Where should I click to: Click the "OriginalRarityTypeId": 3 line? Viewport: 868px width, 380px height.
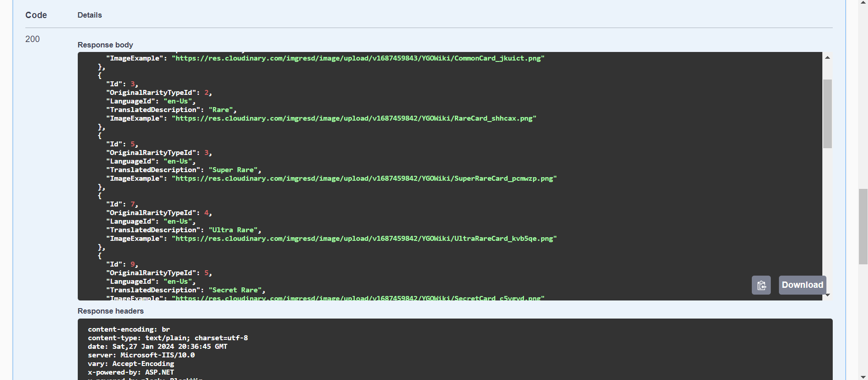point(159,153)
